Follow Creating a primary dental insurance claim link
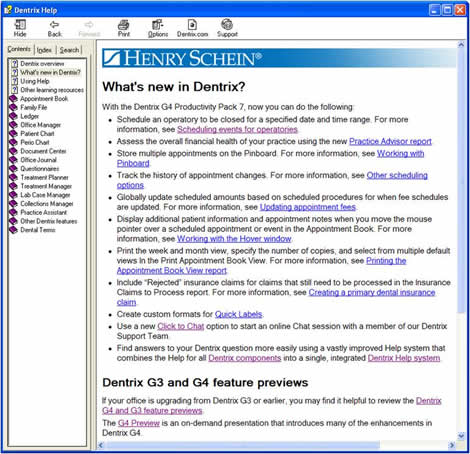The image size is (470, 454). (372, 292)
